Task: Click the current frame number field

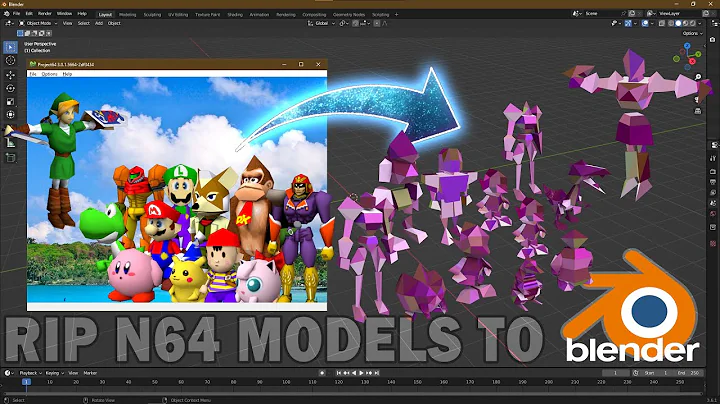Action: click(615, 373)
